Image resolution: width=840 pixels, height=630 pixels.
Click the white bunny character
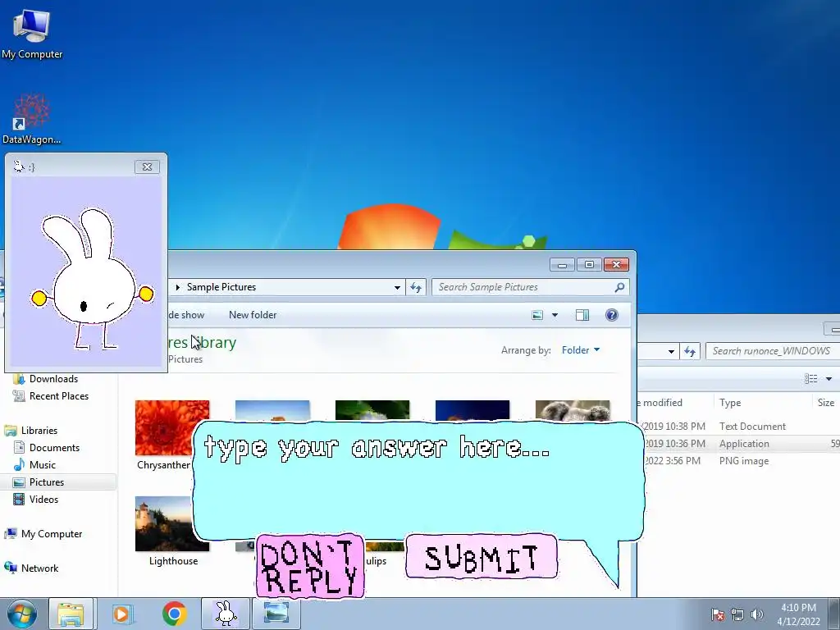[x=92, y=279]
